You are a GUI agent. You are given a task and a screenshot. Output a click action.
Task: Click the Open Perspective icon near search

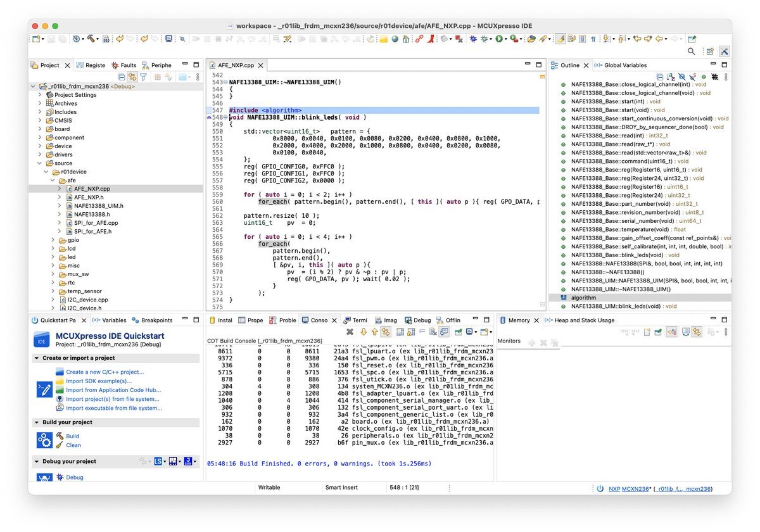click(710, 52)
